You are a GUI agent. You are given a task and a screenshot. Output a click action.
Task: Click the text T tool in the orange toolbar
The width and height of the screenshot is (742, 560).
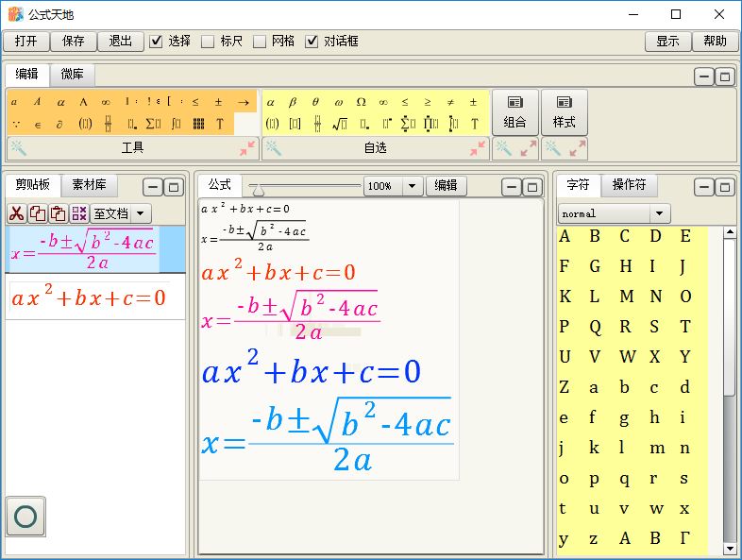click(220, 124)
